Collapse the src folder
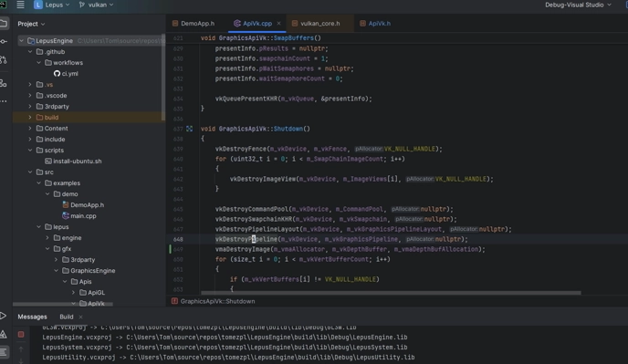628x364 pixels. (x=30, y=172)
